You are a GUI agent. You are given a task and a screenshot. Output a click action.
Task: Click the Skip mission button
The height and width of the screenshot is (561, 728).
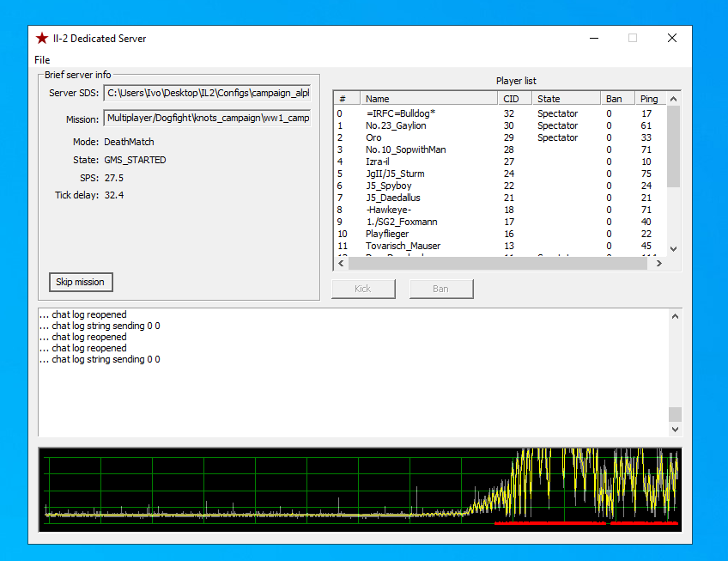(80, 282)
